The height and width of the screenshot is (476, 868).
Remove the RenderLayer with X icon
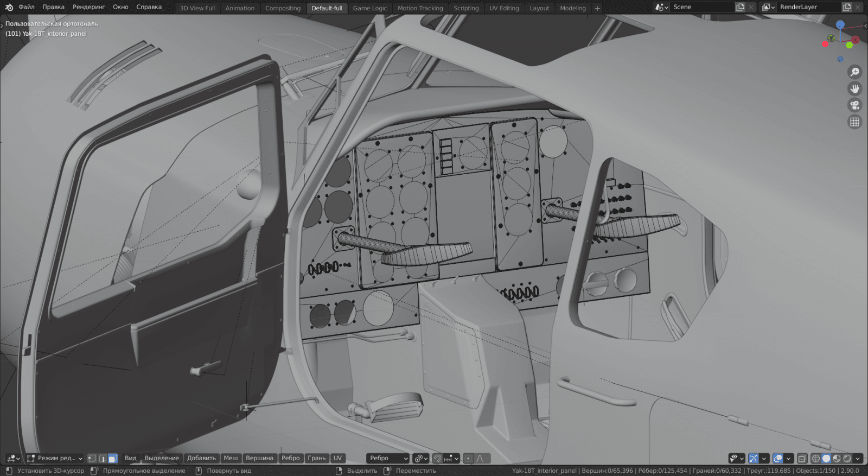[858, 7]
